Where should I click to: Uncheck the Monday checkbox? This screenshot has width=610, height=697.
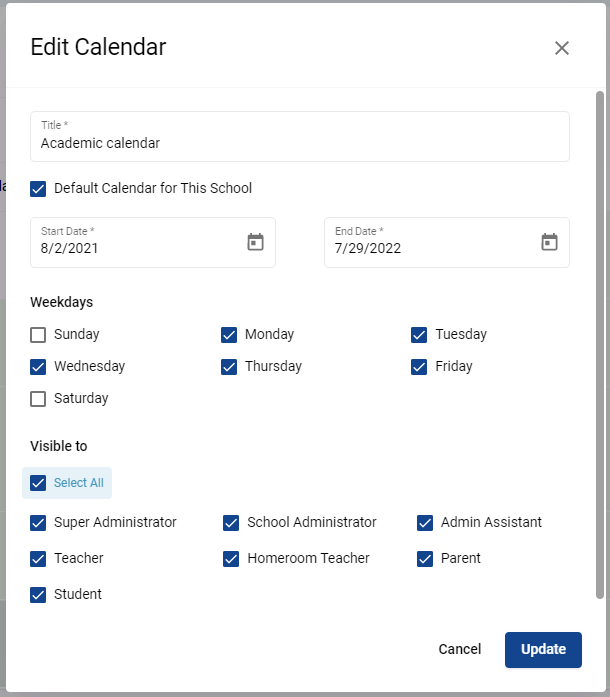tap(229, 335)
